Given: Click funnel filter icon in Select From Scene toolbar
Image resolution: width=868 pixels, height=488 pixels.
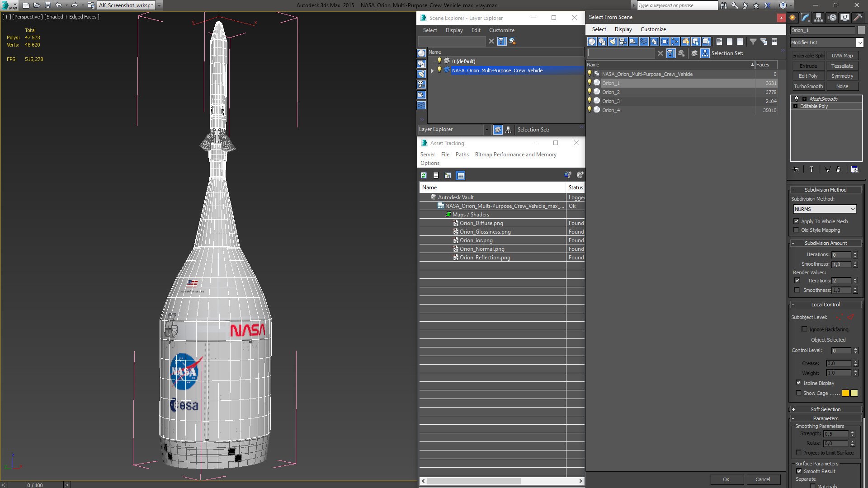Looking at the screenshot, I should tap(753, 42).
